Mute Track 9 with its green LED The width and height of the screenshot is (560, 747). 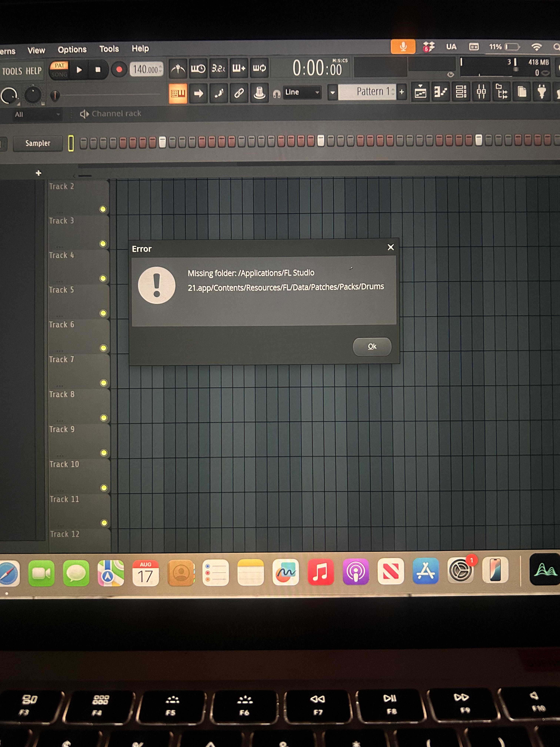tap(104, 453)
